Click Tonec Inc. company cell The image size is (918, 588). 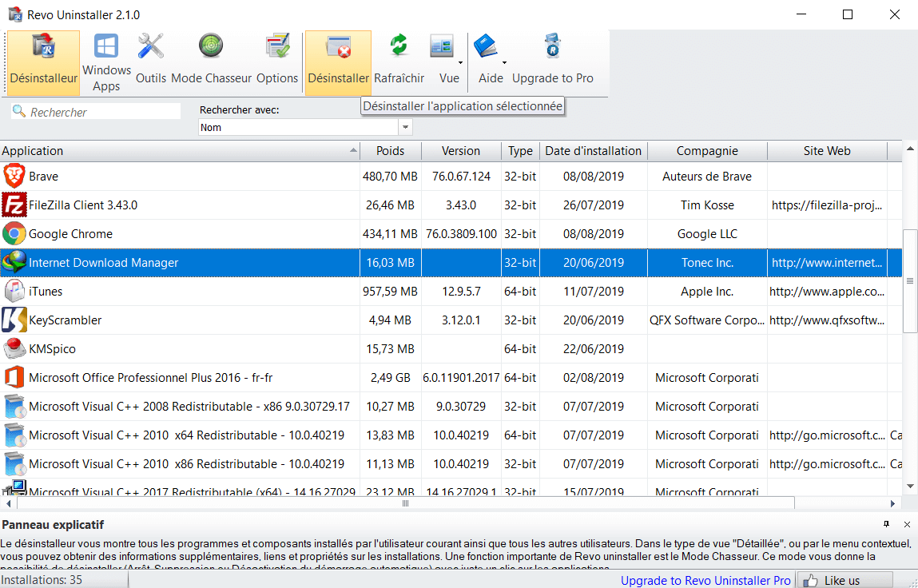(x=707, y=262)
